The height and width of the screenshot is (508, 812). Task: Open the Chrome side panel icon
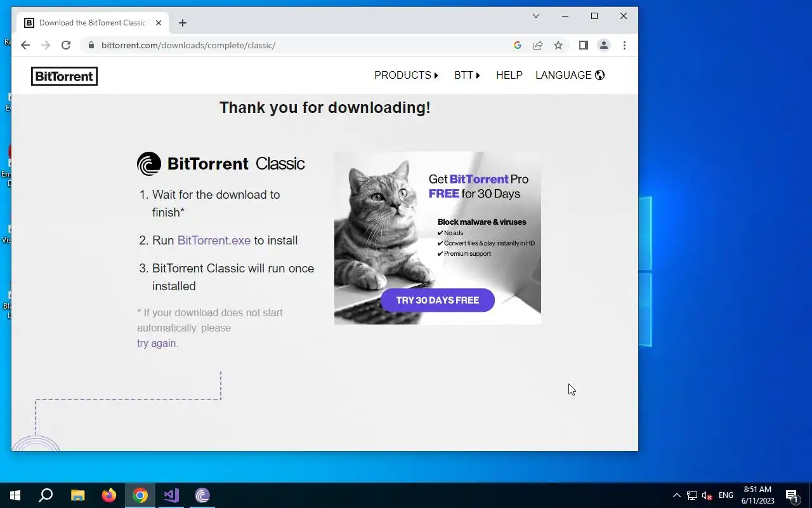(x=584, y=45)
